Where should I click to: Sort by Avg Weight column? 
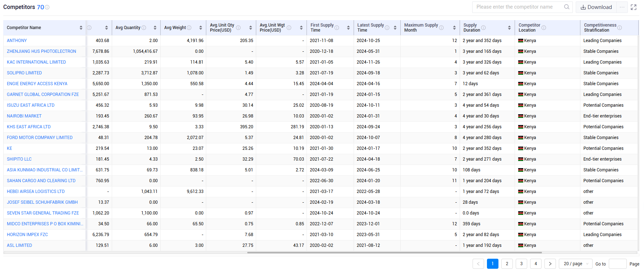click(x=201, y=28)
